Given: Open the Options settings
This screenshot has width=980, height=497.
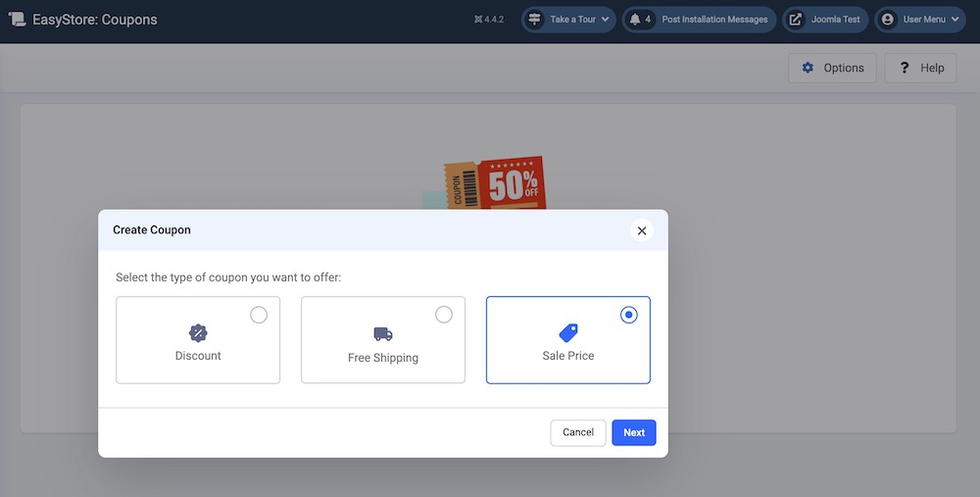Looking at the screenshot, I should pos(832,69).
